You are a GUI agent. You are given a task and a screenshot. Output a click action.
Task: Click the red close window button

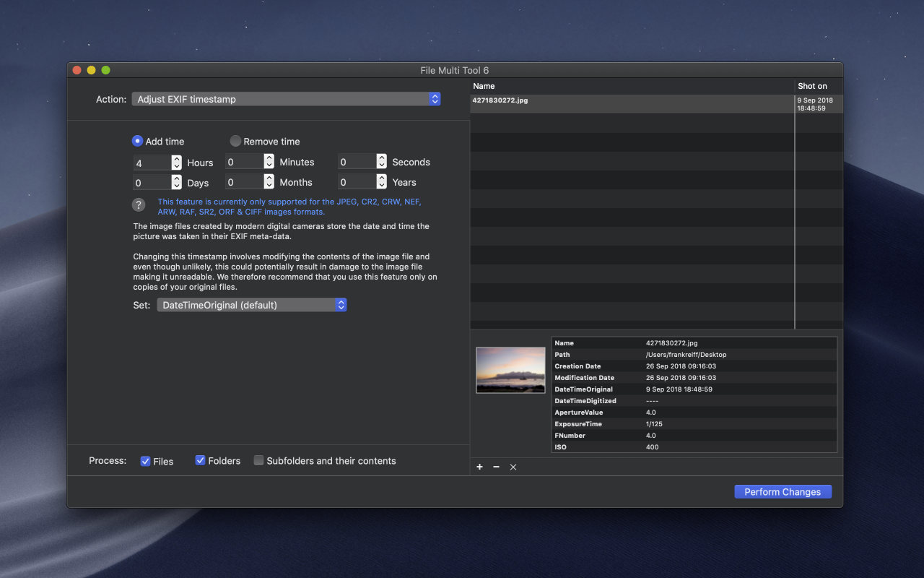pyautogui.click(x=77, y=70)
